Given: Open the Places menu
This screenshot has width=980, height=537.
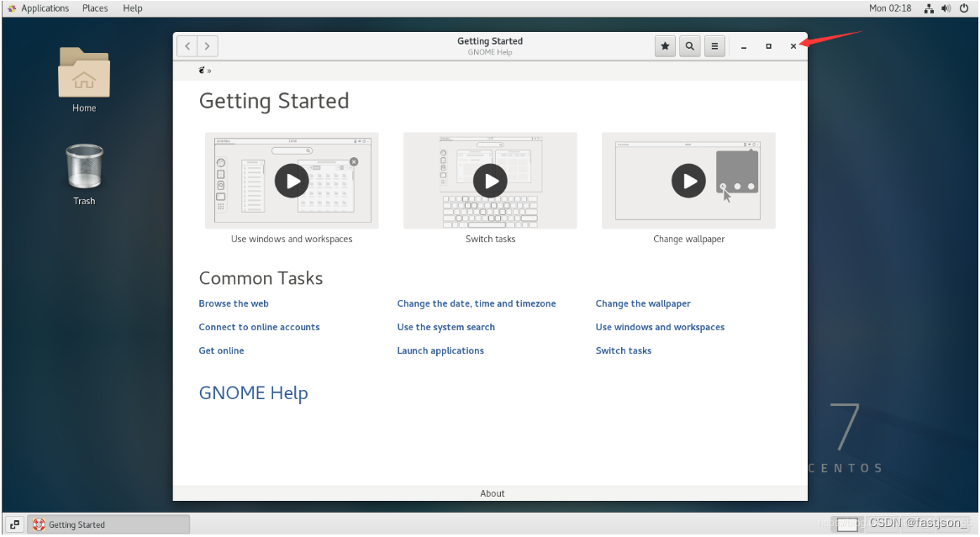Looking at the screenshot, I should coord(95,8).
